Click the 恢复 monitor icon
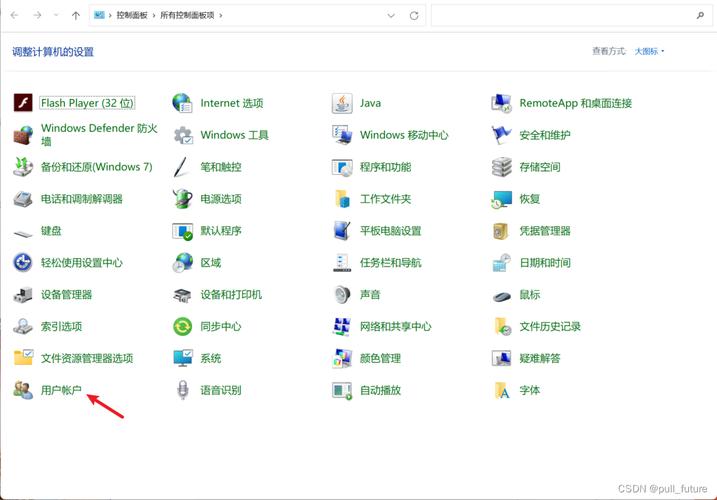717x500 pixels. pyautogui.click(x=502, y=199)
